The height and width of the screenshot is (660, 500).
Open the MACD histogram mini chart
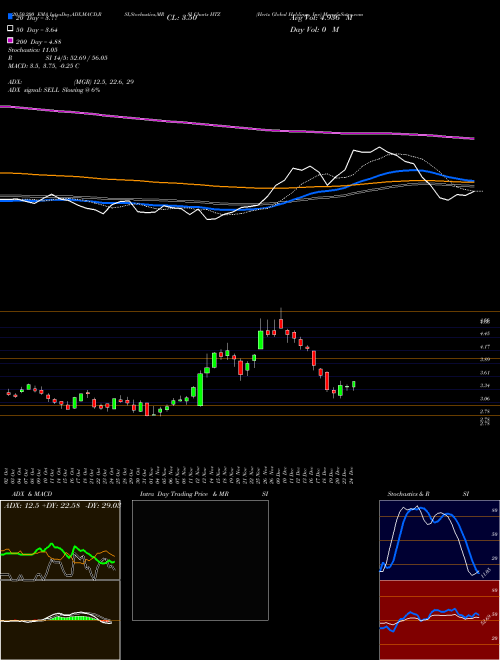60,620
